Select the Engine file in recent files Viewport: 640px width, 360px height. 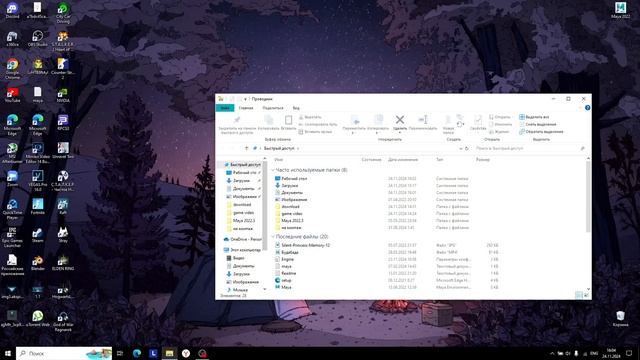(x=284, y=259)
